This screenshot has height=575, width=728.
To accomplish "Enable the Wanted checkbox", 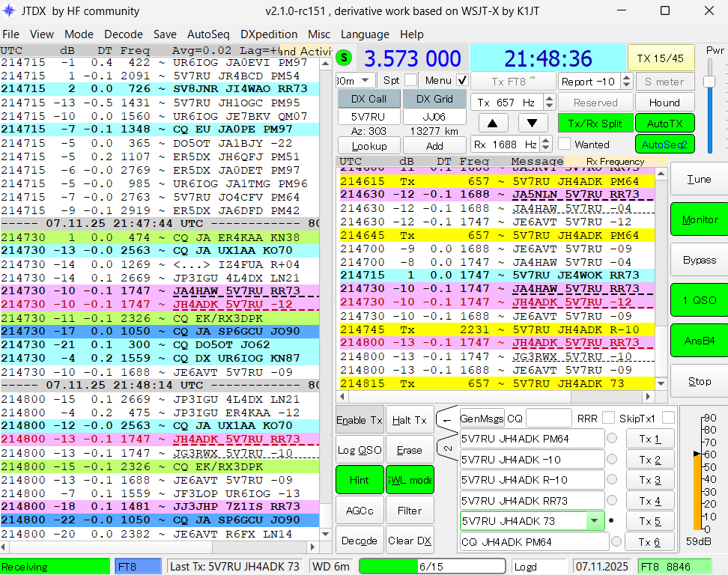I will (564, 144).
